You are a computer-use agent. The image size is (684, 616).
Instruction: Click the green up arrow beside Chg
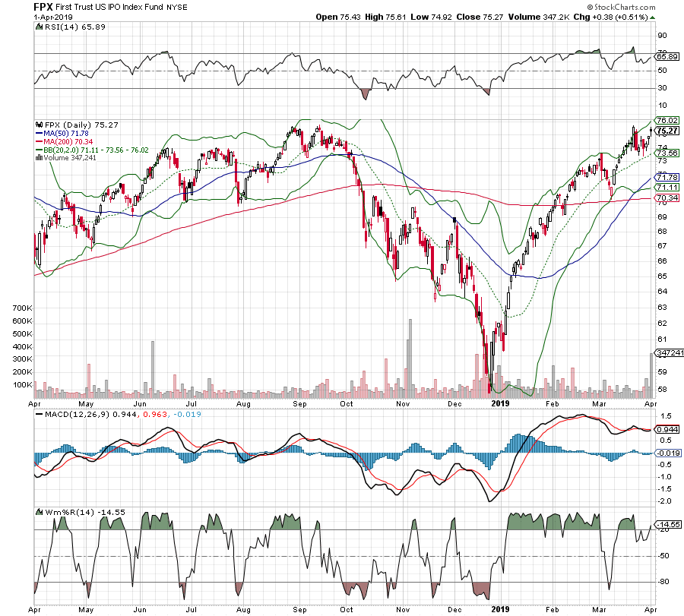point(653,17)
